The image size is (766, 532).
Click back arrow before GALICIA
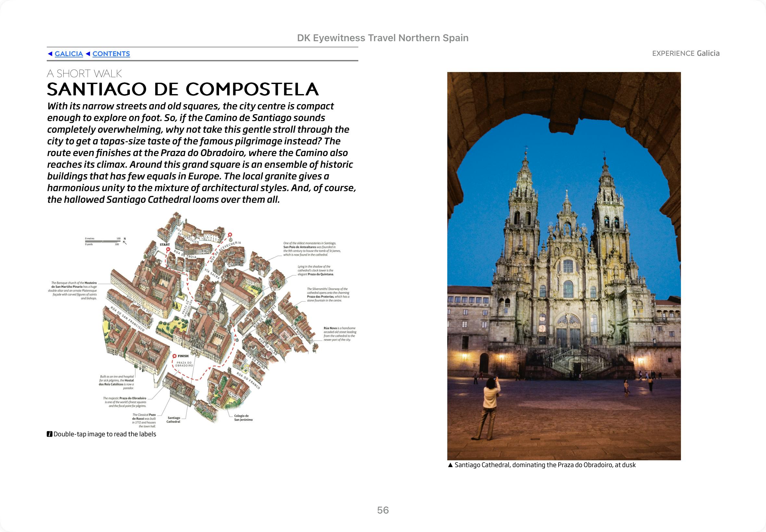tap(50, 54)
